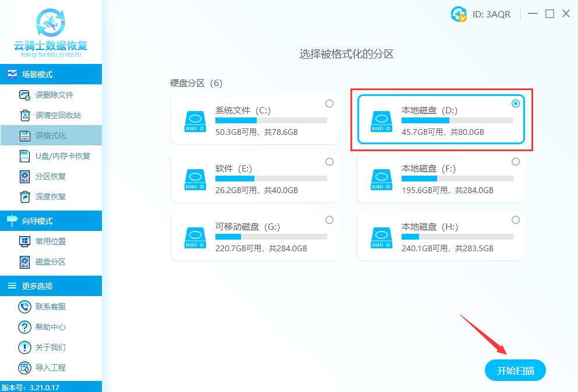Click the drive icon for 软件 (E:)
The width and height of the screenshot is (578, 392).
tap(195, 179)
